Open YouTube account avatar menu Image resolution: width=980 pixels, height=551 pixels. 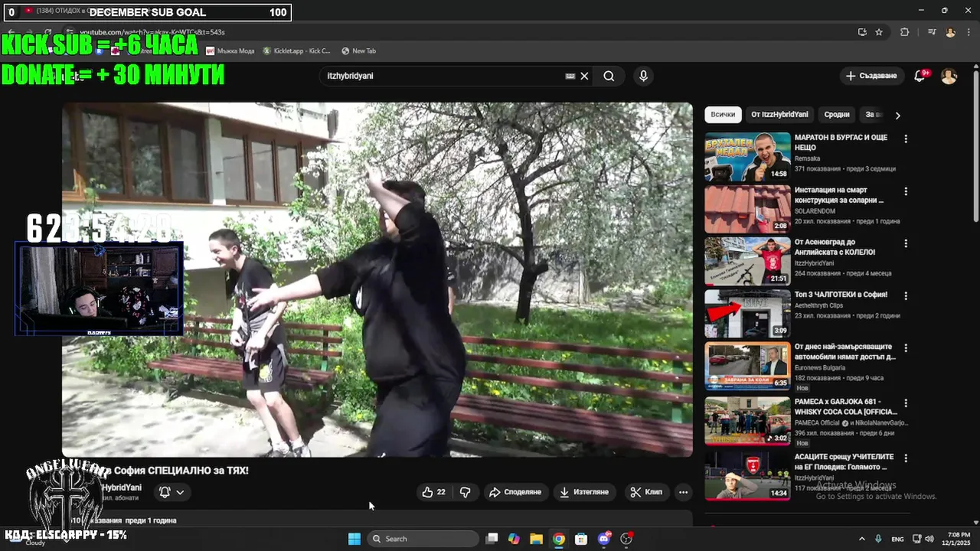coord(949,76)
